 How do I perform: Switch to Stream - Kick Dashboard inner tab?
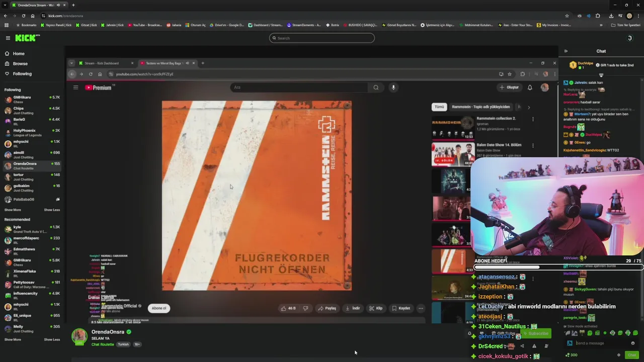(106, 63)
